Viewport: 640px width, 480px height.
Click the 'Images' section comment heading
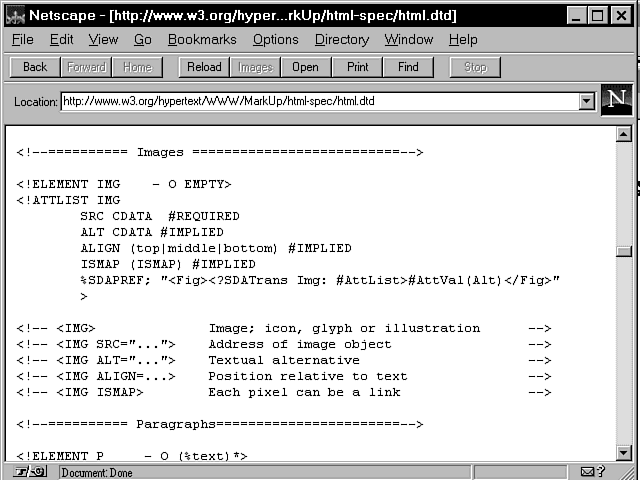(220, 152)
